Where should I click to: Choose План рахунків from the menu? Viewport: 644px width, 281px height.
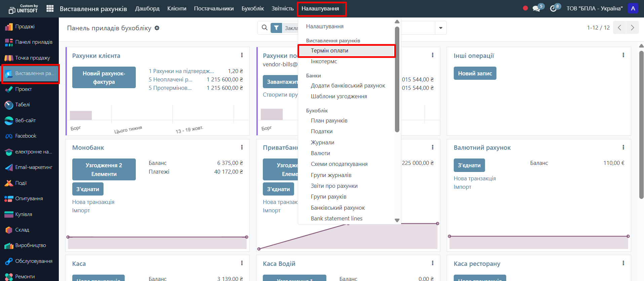click(329, 120)
